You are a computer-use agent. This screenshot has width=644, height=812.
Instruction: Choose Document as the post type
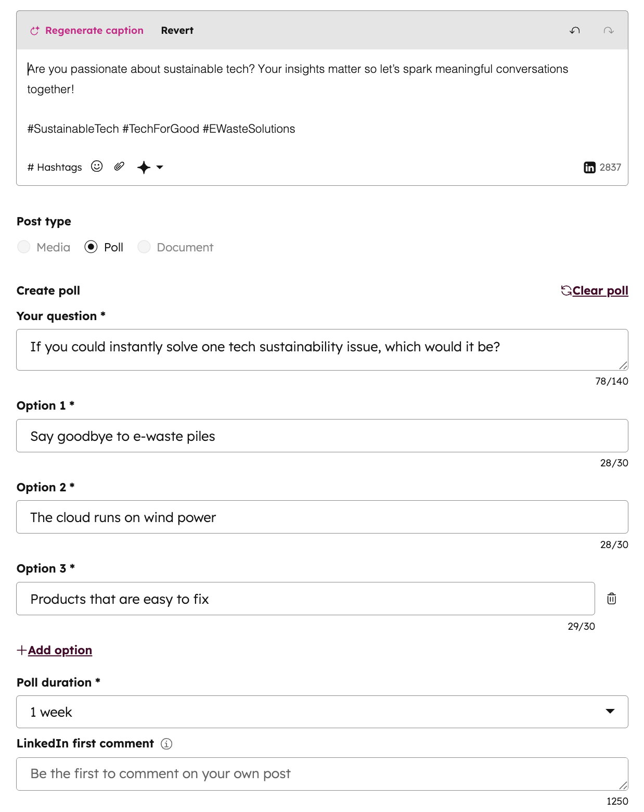pyautogui.click(x=144, y=247)
